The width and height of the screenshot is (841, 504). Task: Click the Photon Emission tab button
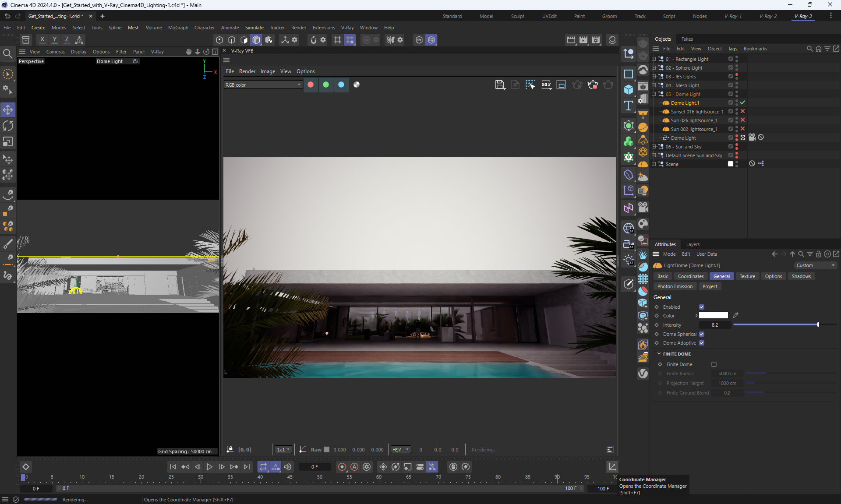pyautogui.click(x=675, y=286)
